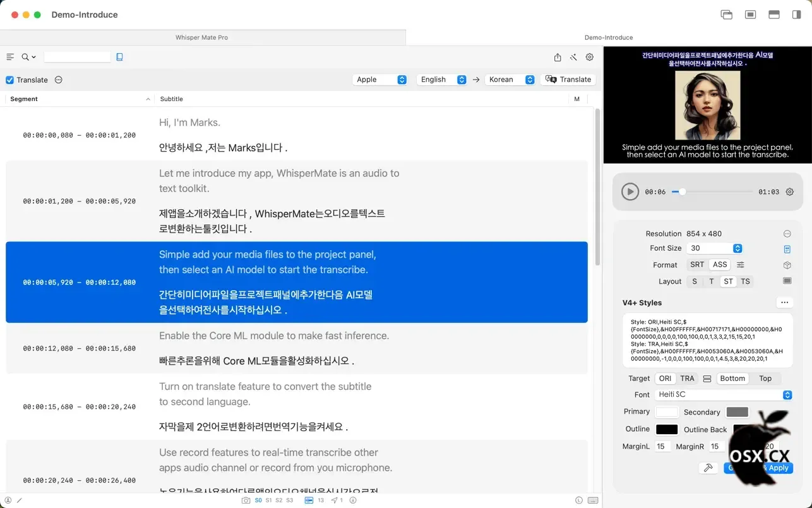
Task: Open the V4+ Styles more menu
Action: tap(785, 303)
